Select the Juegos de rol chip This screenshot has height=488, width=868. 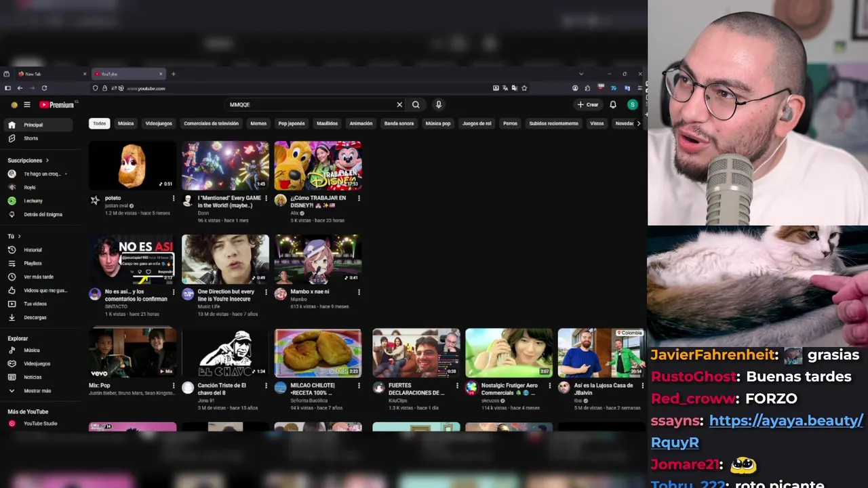coord(477,123)
